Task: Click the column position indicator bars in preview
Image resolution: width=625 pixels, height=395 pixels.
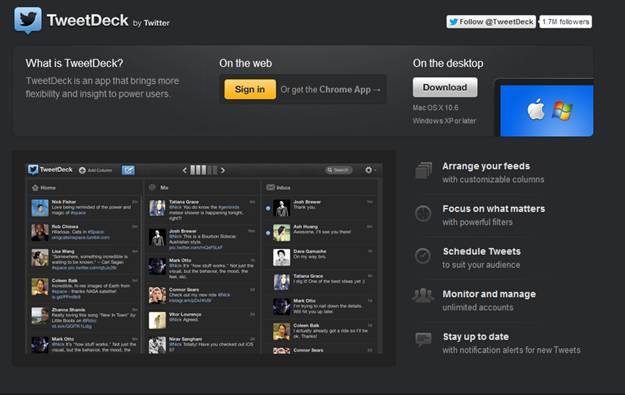Action: point(204,170)
